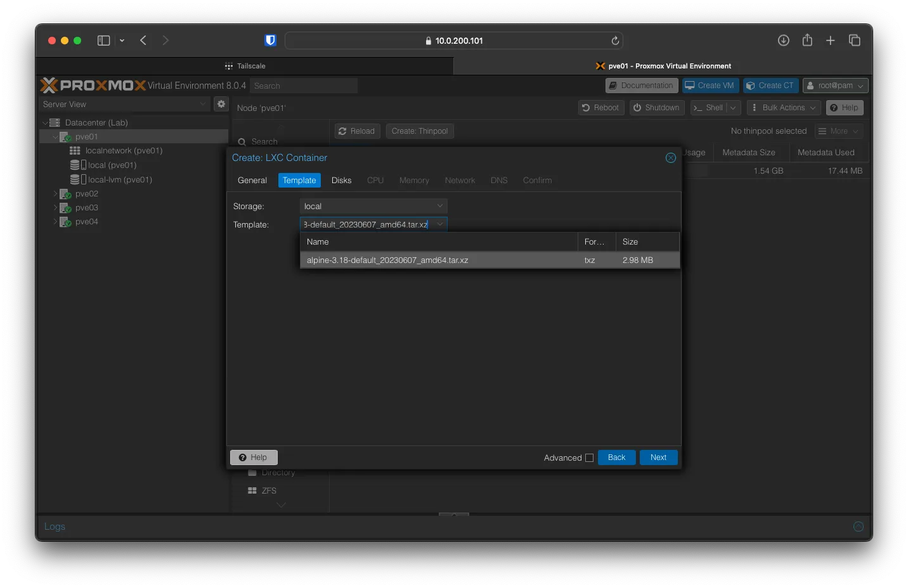Click the Logs panel label
Screen dimensions: 908x588
pos(55,527)
